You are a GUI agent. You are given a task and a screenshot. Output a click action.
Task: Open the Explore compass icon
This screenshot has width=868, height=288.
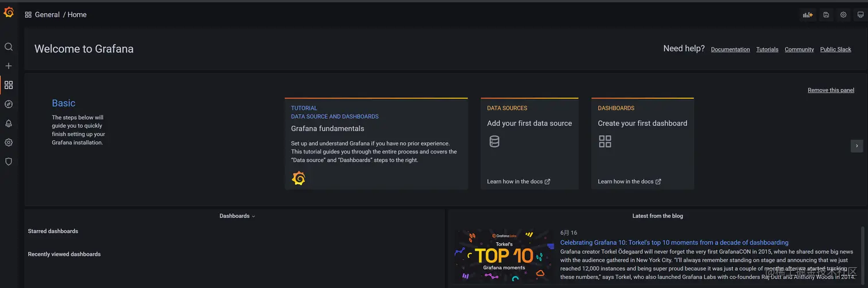click(9, 104)
